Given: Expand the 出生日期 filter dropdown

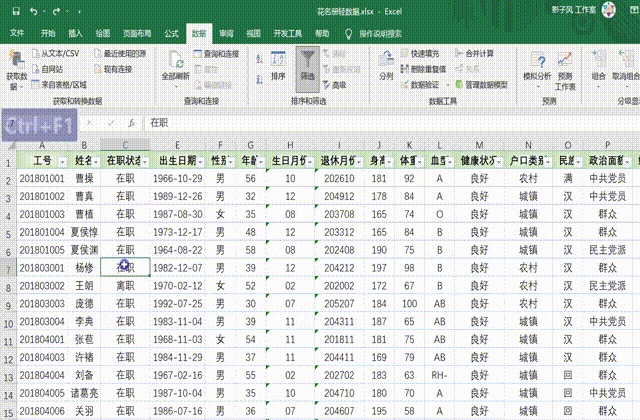Looking at the screenshot, I should click(x=200, y=162).
